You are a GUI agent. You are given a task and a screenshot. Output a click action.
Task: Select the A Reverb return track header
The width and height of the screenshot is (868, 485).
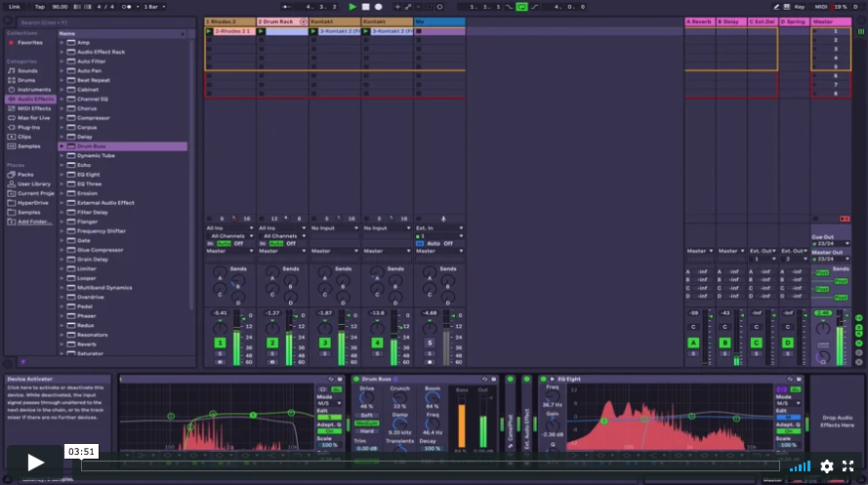click(x=700, y=21)
